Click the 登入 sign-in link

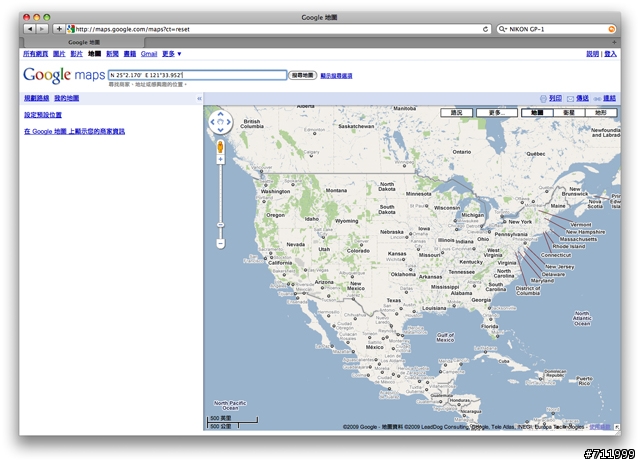point(610,54)
